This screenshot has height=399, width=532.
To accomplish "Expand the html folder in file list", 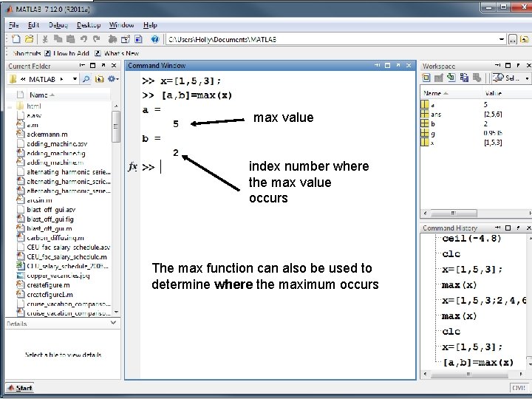I will pos(10,106).
